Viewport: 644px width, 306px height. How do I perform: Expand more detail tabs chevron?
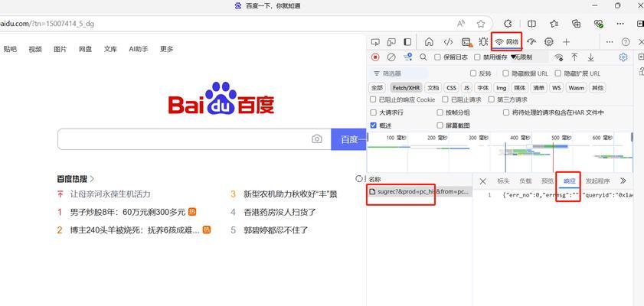(x=623, y=181)
